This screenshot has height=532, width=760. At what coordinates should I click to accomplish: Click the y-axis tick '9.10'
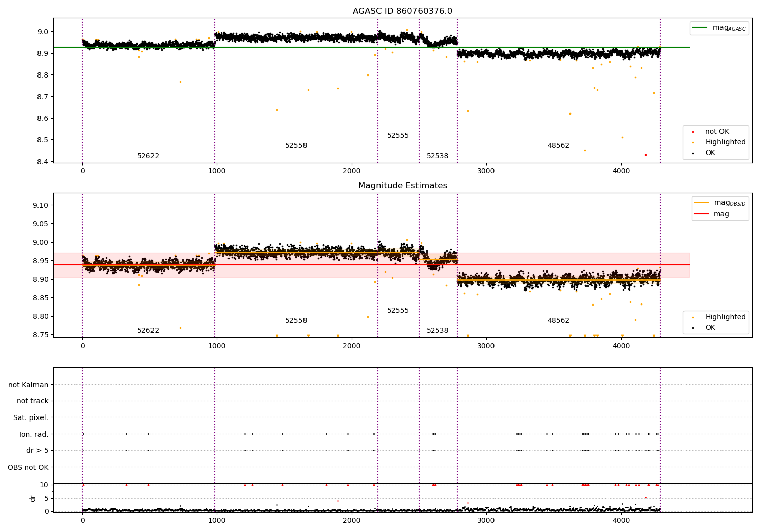[41, 205]
